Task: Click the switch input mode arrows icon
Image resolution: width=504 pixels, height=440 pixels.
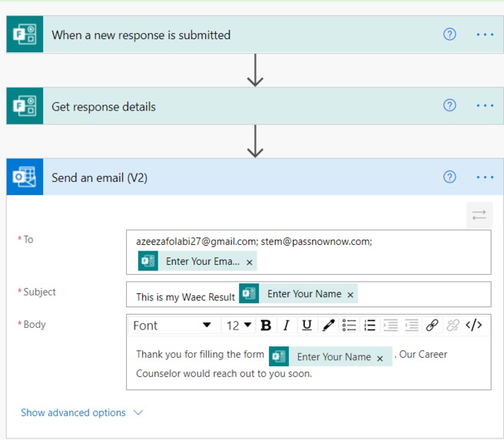Action: tap(479, 215)
